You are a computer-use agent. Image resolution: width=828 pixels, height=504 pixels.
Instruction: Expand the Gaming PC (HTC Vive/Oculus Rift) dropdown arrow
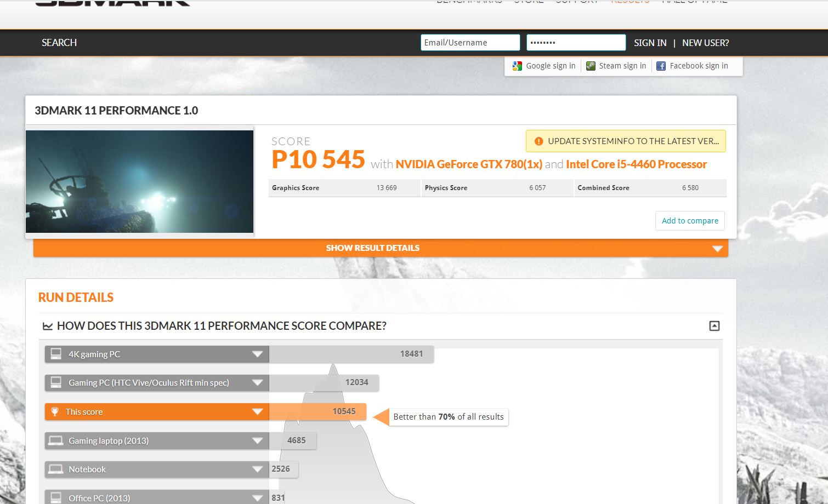point(257,382)
